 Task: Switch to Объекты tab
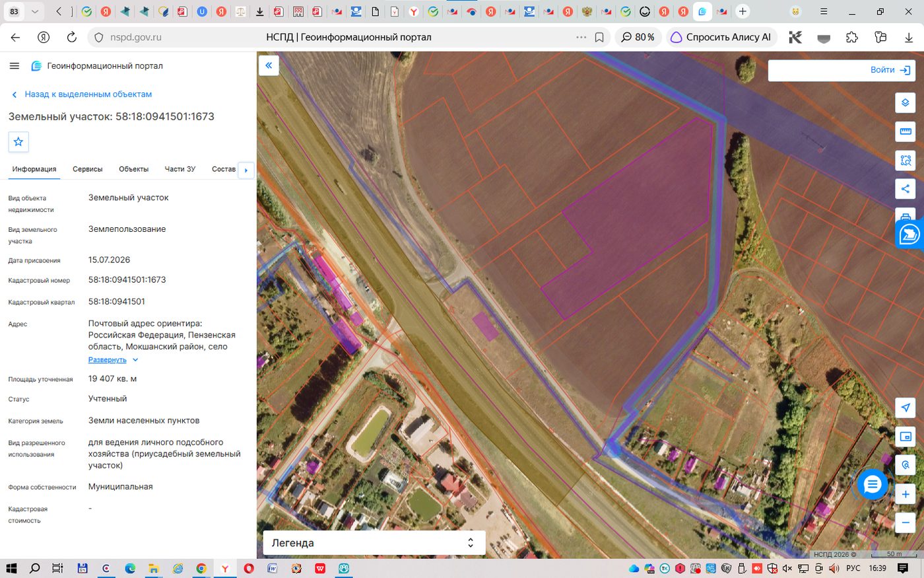[x=133, y=169]
